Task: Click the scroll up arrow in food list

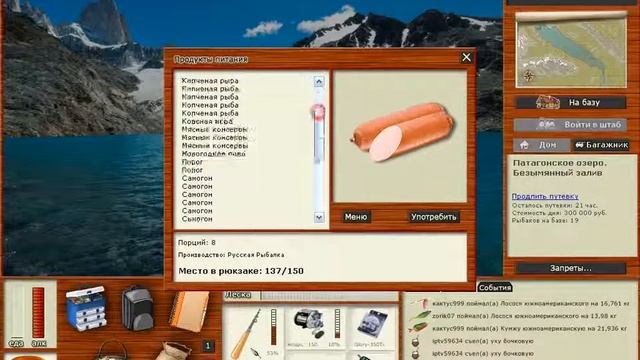Action: 319,82
